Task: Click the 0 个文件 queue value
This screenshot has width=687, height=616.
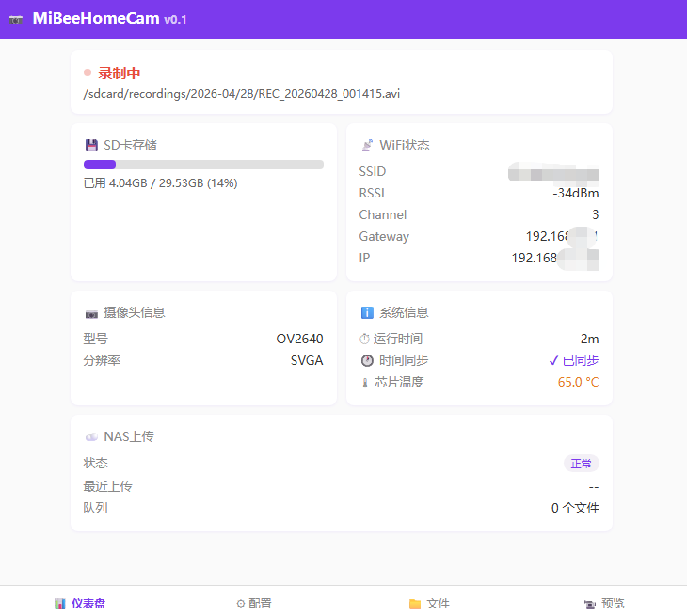Action: click(575, 508)
